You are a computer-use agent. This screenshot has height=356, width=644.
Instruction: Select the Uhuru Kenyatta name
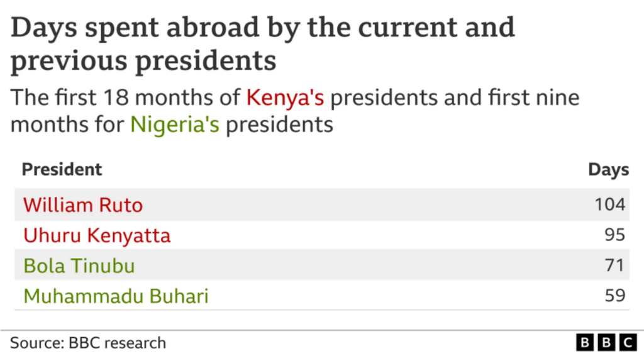point(97,235)
